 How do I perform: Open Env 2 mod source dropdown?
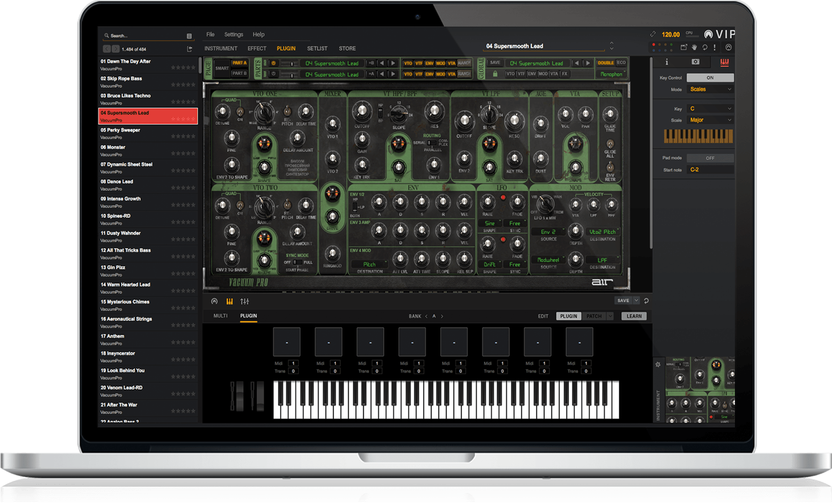point(549,232)
